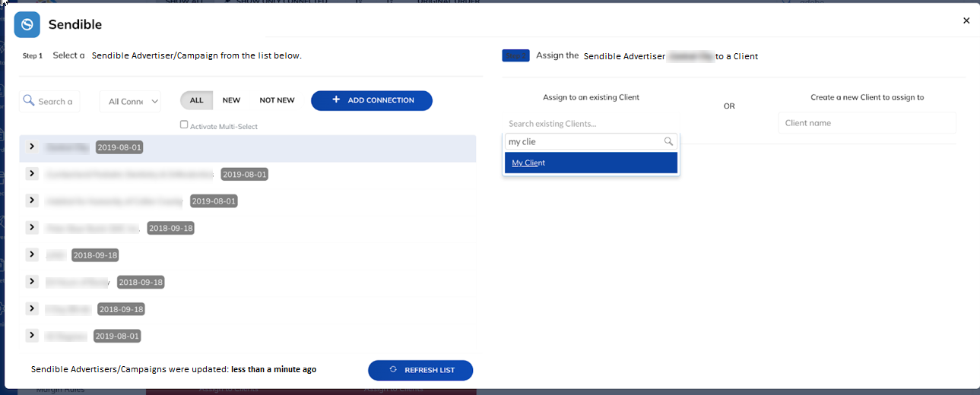Viewport: 980px width, 395px height.
Task: Click the Client name input field
Action: click(867, 123)
